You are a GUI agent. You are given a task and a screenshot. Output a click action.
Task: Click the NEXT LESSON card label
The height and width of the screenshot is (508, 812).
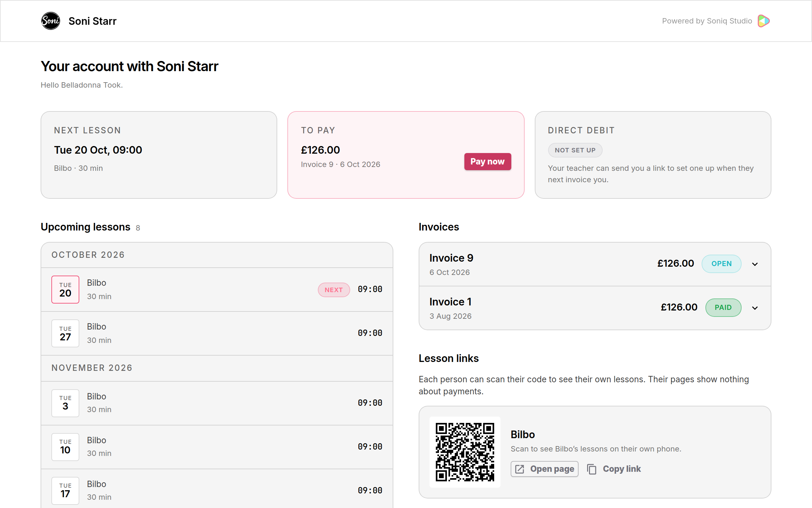[x=87, y=130]
